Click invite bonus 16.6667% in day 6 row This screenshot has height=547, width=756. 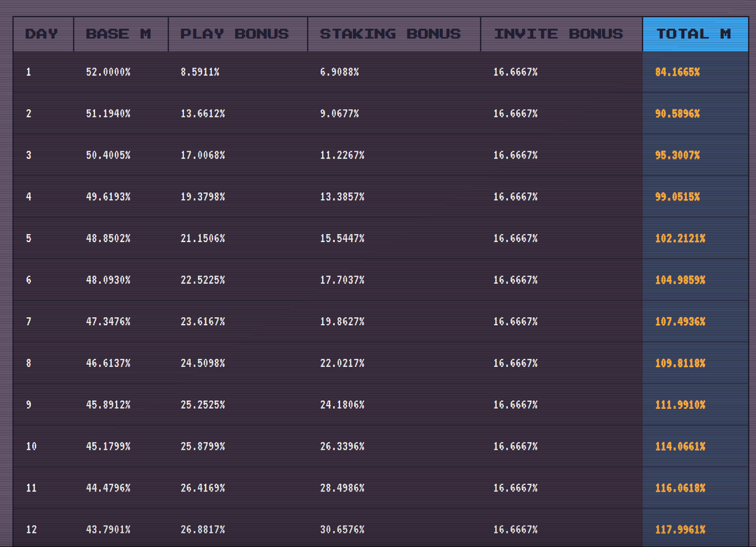click(x=515, y=280)
